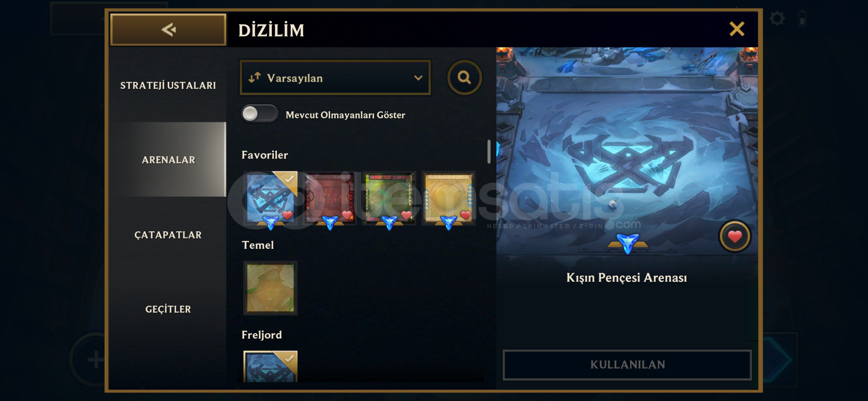Image resolution: width=868 pixels, height=401 pixels.
Task: Click the sort arrows icon beside Varsayılan
Action: (254, 78)
